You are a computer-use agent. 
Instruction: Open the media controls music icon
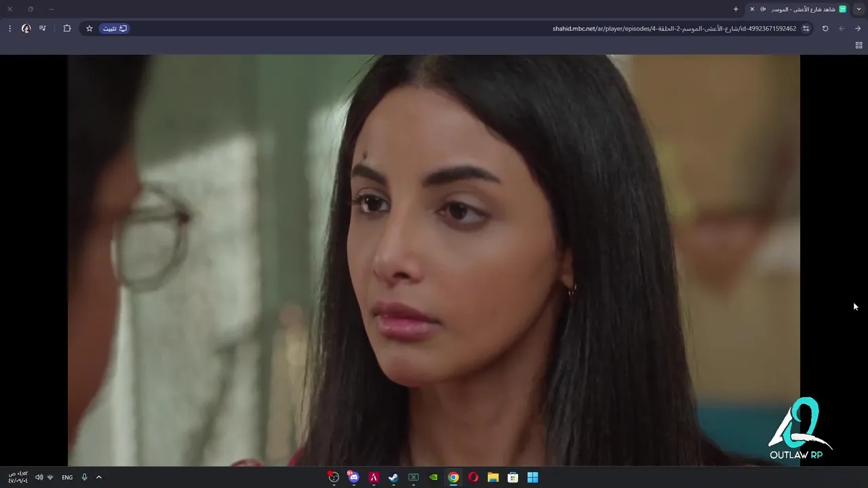pos(43,28)
